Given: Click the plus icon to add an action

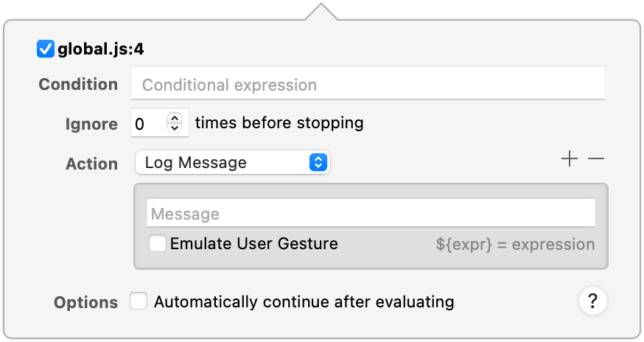Looking at the screenshot, I should [x=570, y=159].
